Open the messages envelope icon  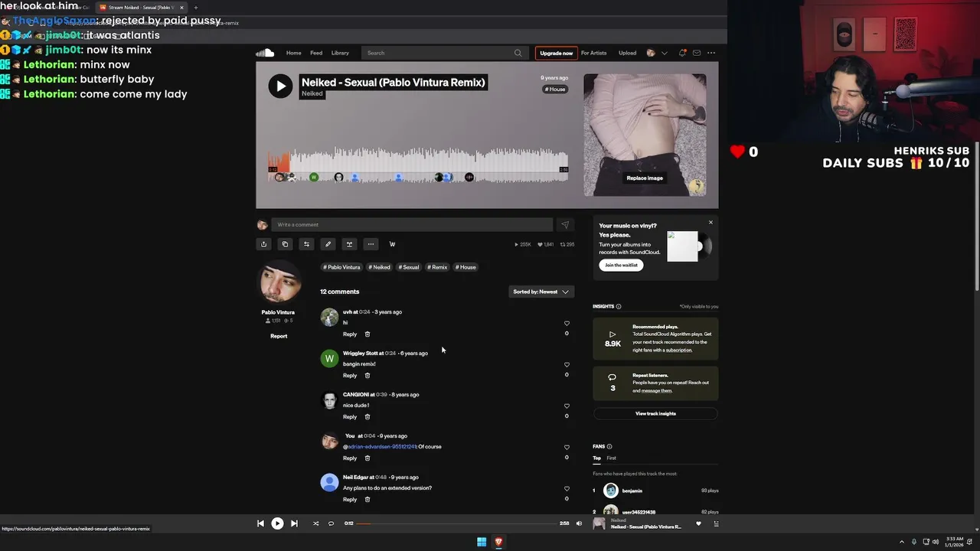(x=697, y=53)
